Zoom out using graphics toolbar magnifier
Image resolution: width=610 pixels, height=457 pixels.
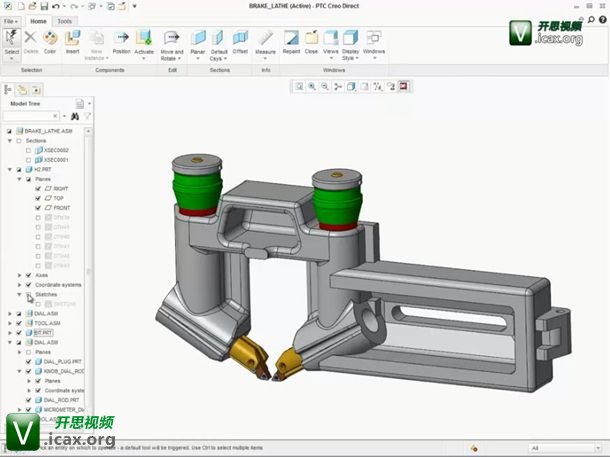coord(325,86)
